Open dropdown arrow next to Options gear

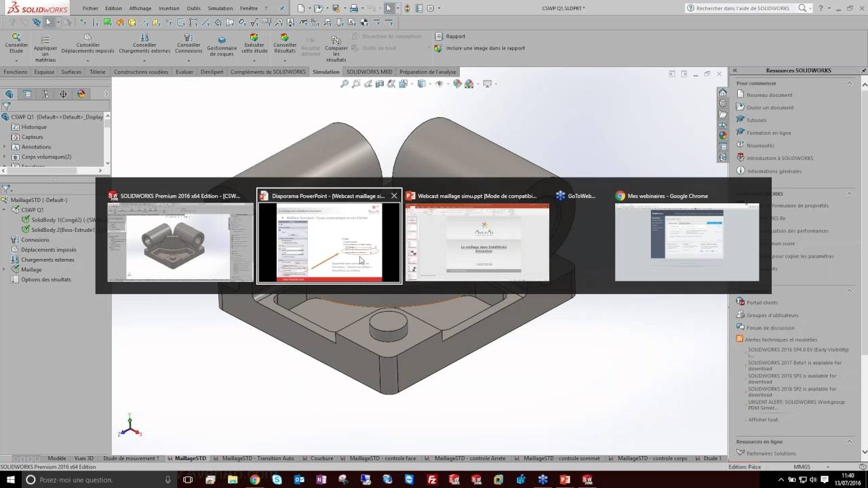[438, 8]
